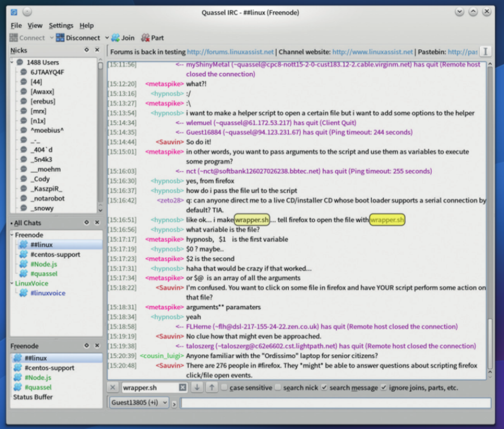Click the Quassel window menu icon in titlebar
The height and width of the screenshot is (429, 504).
tap(14, 12)
